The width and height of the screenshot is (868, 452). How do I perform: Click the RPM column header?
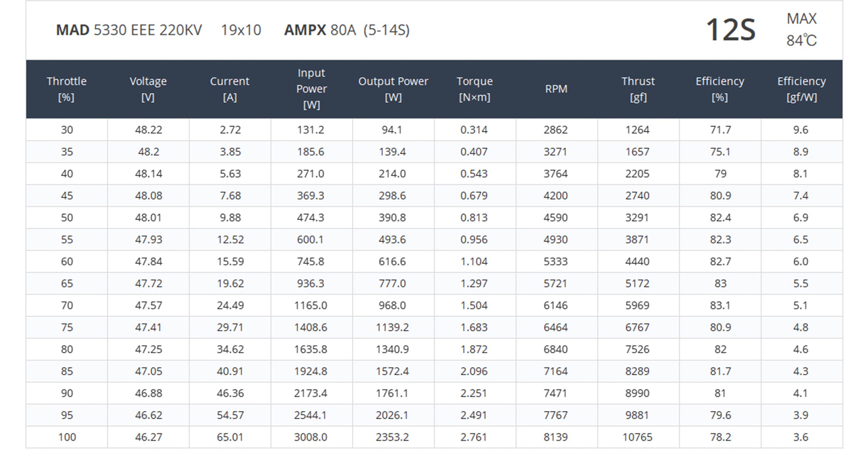(556, 89)
